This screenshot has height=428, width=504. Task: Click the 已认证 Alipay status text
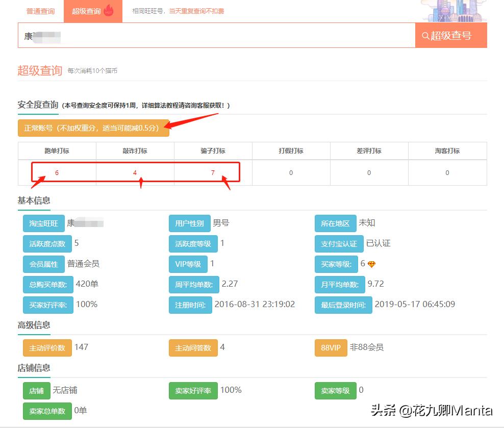pos(379,243)
